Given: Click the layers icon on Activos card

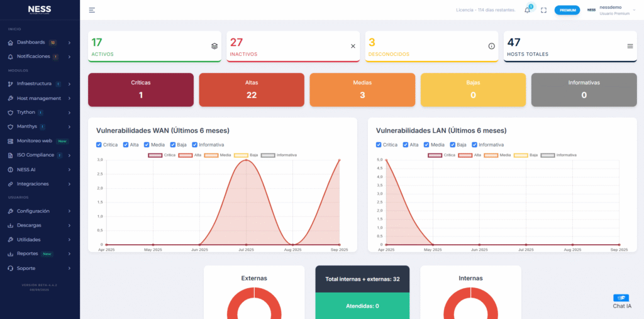Looking at the screenshot, I should pos(214,46).
